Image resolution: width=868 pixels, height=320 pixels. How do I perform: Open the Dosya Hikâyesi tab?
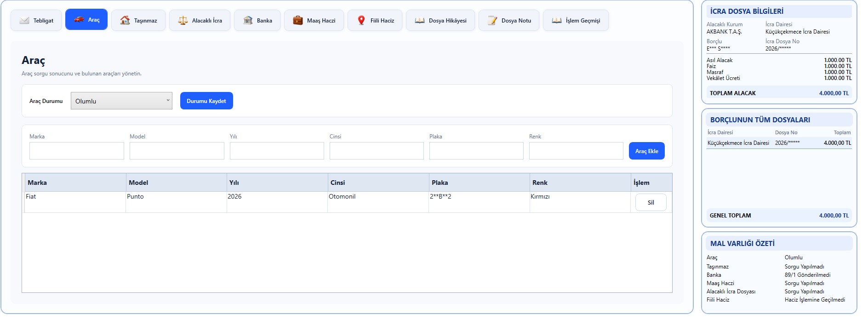click(x=440, y=20)
